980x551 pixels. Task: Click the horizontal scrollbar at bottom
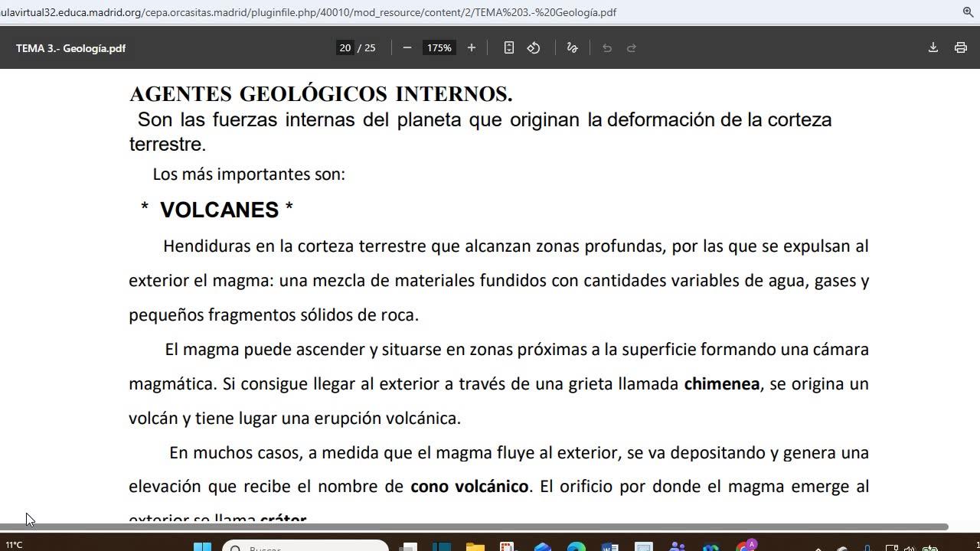[x=475, y=527]
